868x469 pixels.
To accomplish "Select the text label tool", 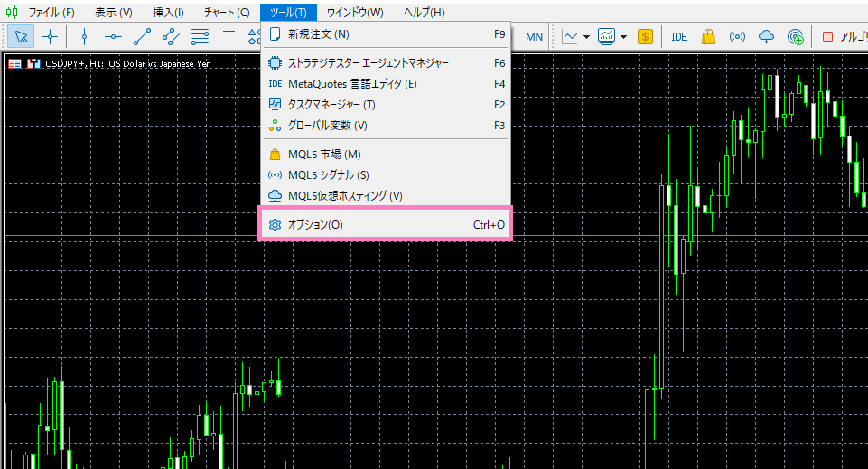I will (229, 37).
